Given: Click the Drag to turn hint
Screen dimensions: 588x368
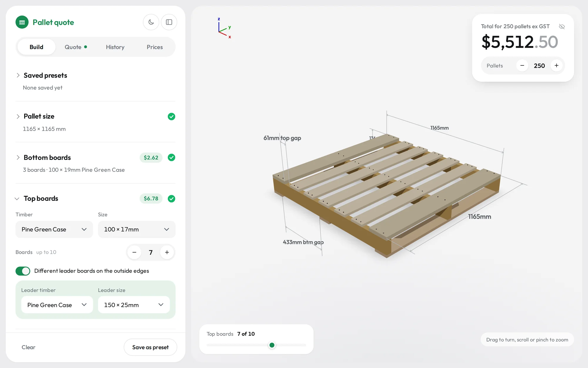Looking at the screenshot, I should point(527,340).
